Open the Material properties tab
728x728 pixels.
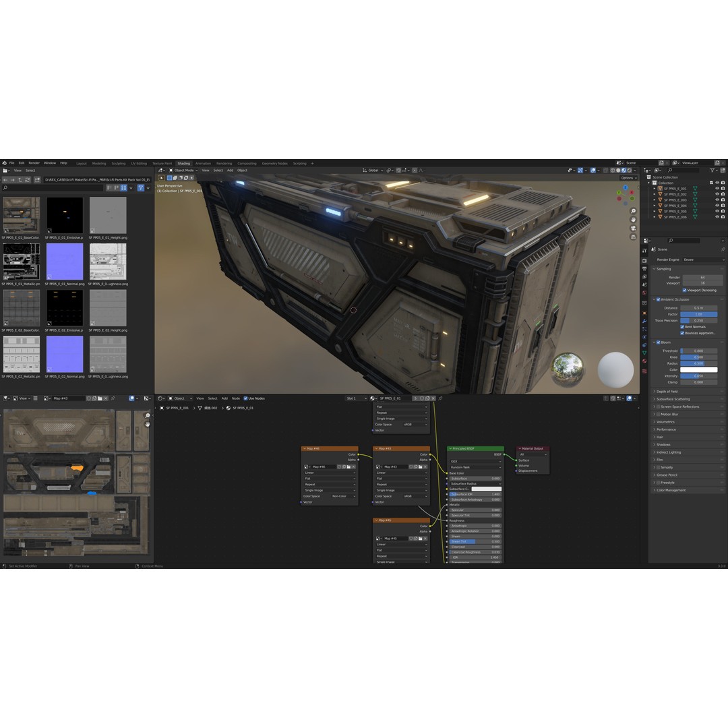[644, 361]
